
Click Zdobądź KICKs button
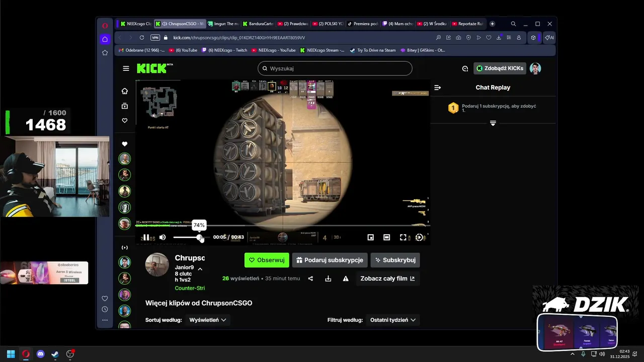500,68
